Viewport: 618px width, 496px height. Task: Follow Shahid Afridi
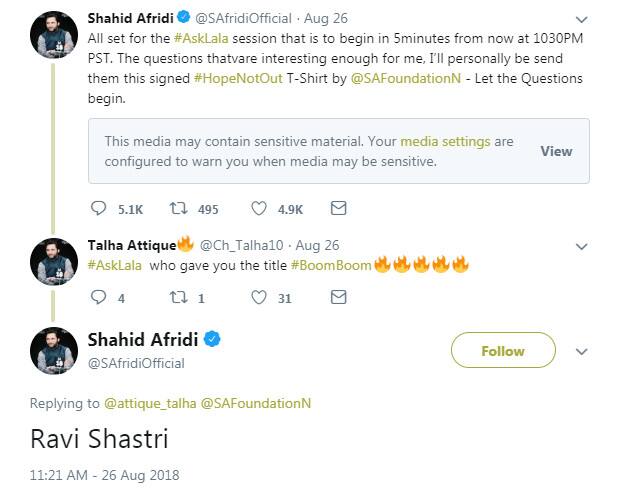click(503, 350)
